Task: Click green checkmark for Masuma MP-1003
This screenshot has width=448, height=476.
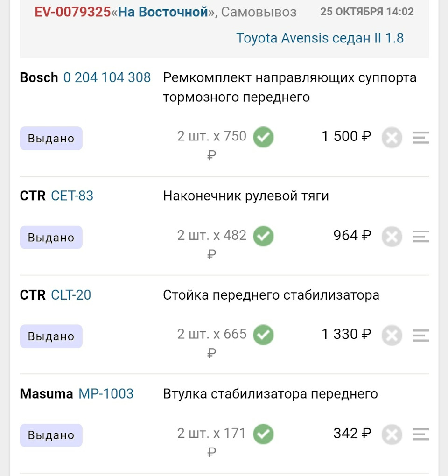Action: 263,434
